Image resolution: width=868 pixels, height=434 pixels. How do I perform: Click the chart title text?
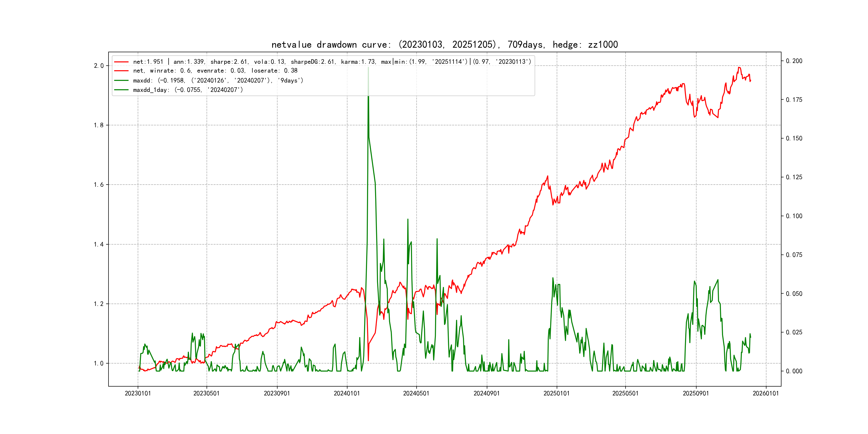pyautogui.click(x=444, y=44)
